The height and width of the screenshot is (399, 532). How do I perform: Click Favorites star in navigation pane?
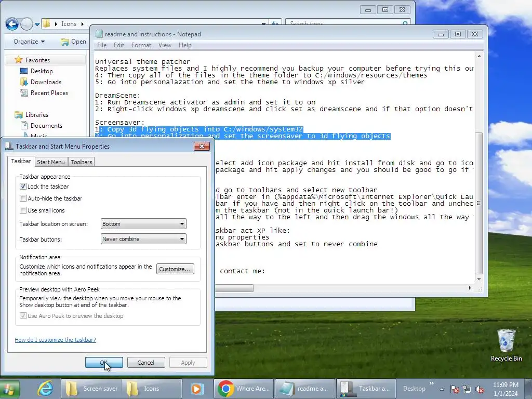click(18, 60)
